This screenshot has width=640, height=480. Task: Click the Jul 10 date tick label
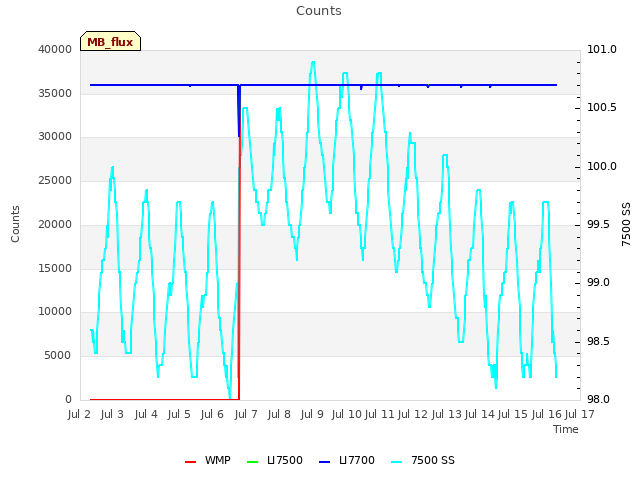click(347, 414)
